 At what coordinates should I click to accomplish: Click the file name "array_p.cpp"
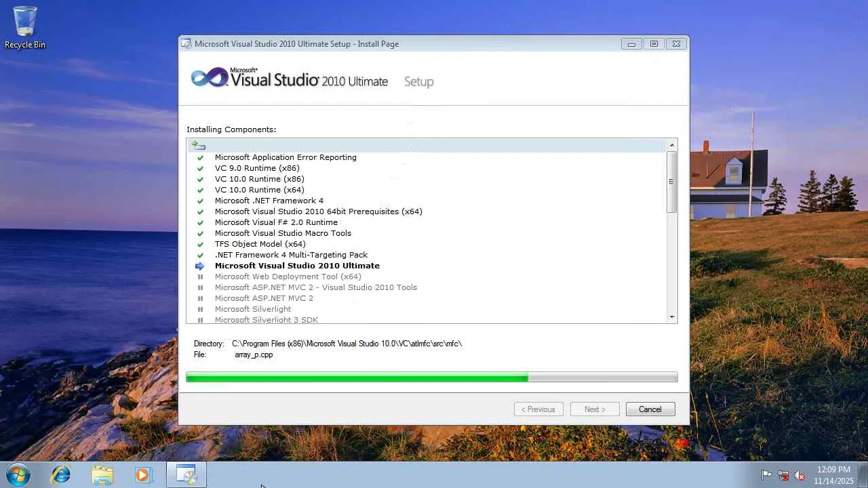254,354
